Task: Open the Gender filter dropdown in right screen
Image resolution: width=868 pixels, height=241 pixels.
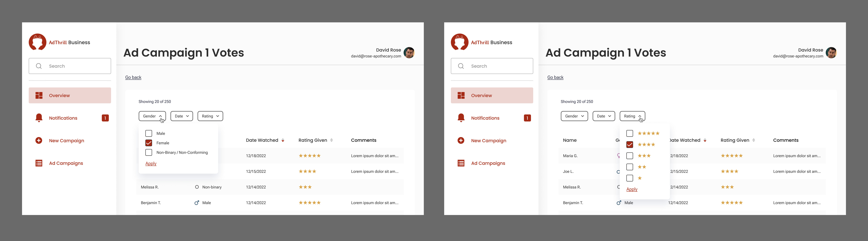Action: tap(574, 116)
